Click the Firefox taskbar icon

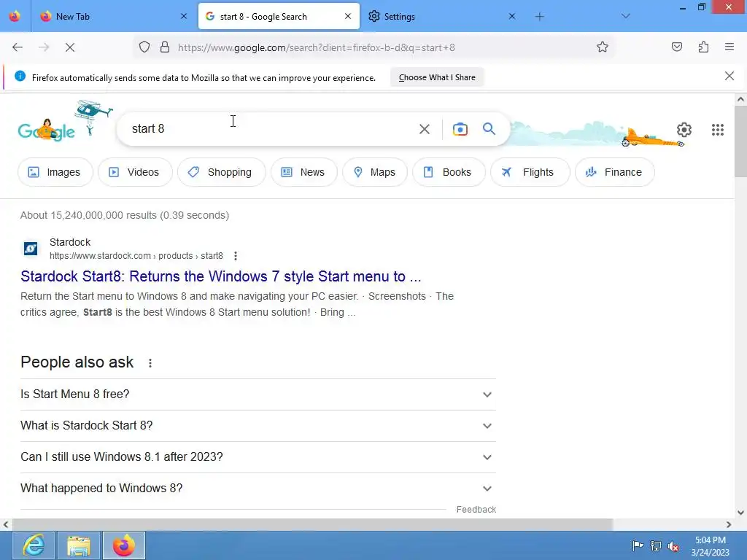point(124,545)
